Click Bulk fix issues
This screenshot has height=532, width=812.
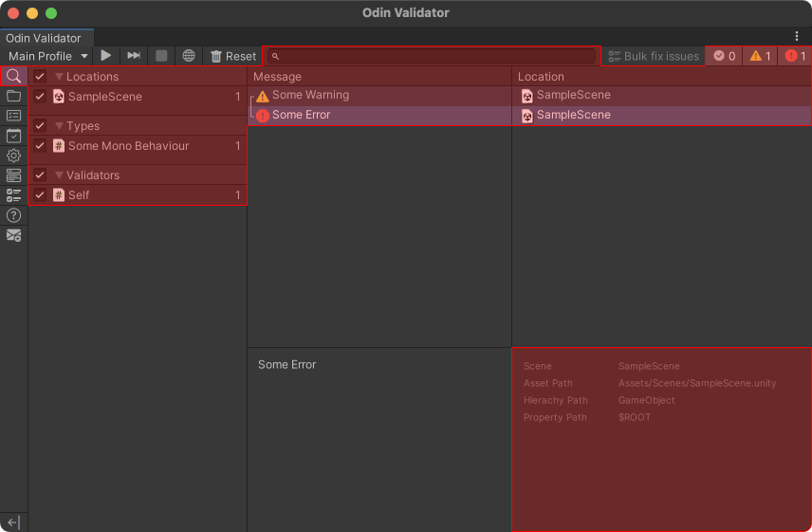[653, 56]
